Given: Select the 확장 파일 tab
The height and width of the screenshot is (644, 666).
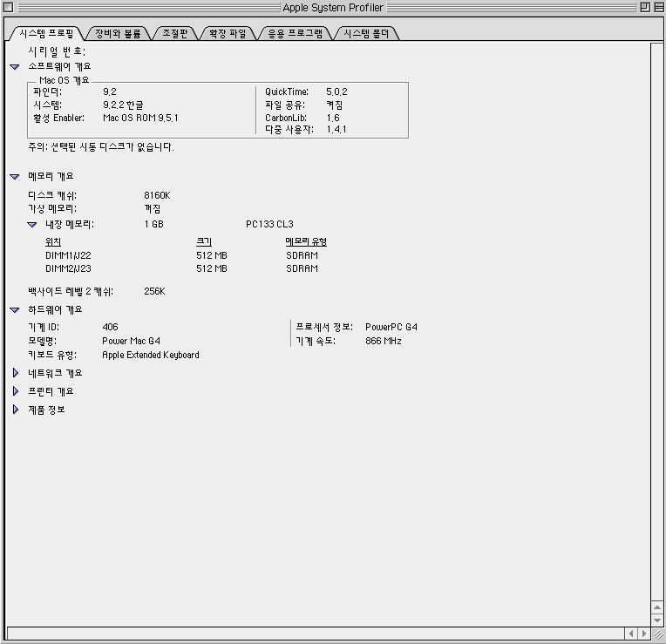Looking at the screenshot, I should (x=228, y=34).
